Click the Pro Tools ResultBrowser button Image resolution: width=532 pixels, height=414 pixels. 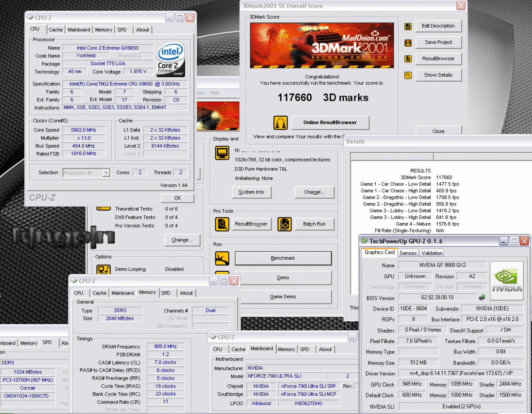coord(251,224)
